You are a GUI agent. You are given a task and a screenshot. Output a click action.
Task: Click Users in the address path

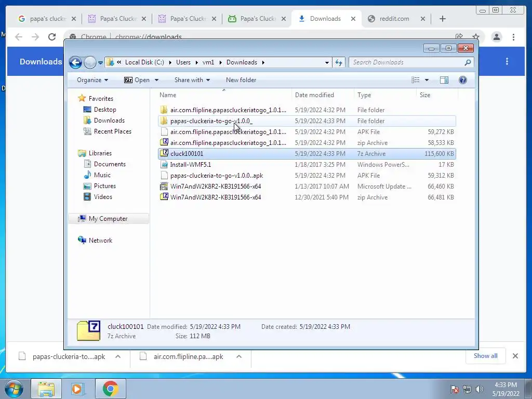pyautogui.click(x=183, y=62)
